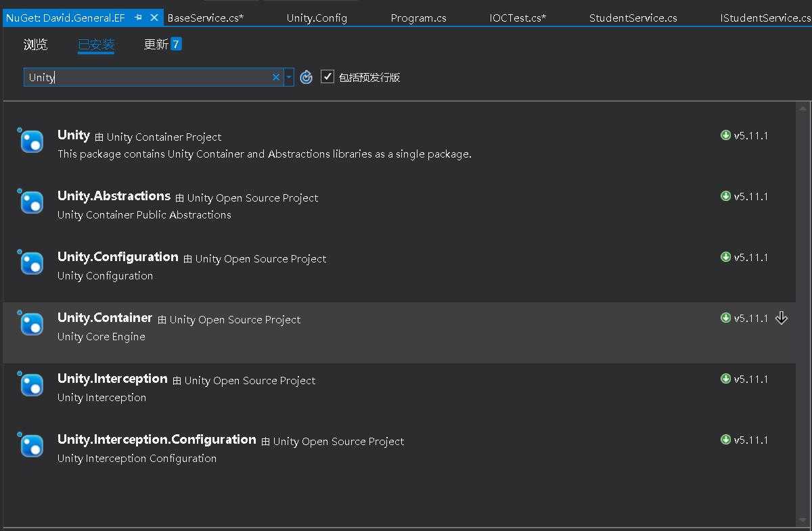The image size is (812, 531).
Task: Click the download arrow on Unity.Container row
Action: 782,318
